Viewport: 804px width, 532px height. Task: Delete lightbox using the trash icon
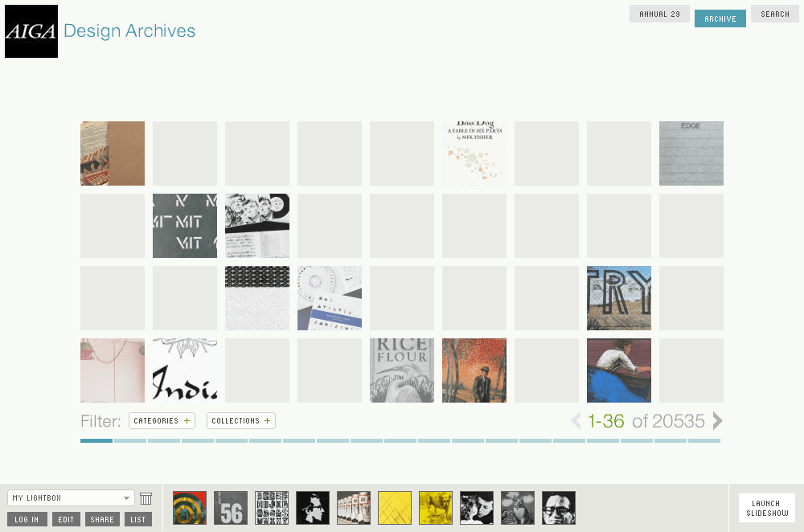click(146, 498)
